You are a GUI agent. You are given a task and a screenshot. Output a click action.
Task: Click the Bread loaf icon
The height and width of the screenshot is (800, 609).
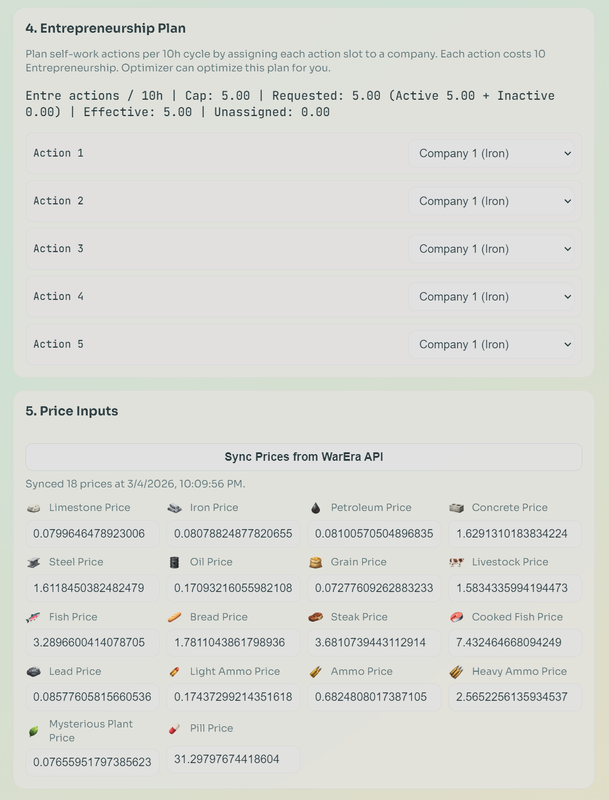[174, 617]
